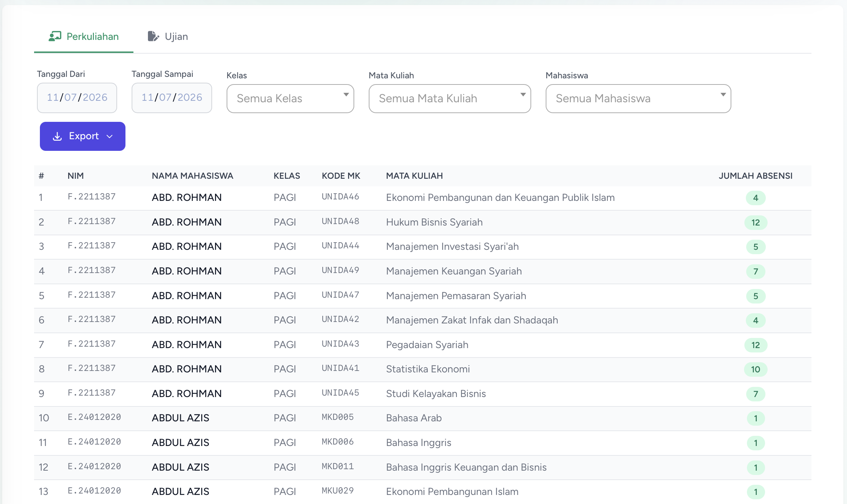Click PAGI class in Statistika Ekonomi row
The height and width of the screenshot is (504, 847).
click(x=285, y=369)
